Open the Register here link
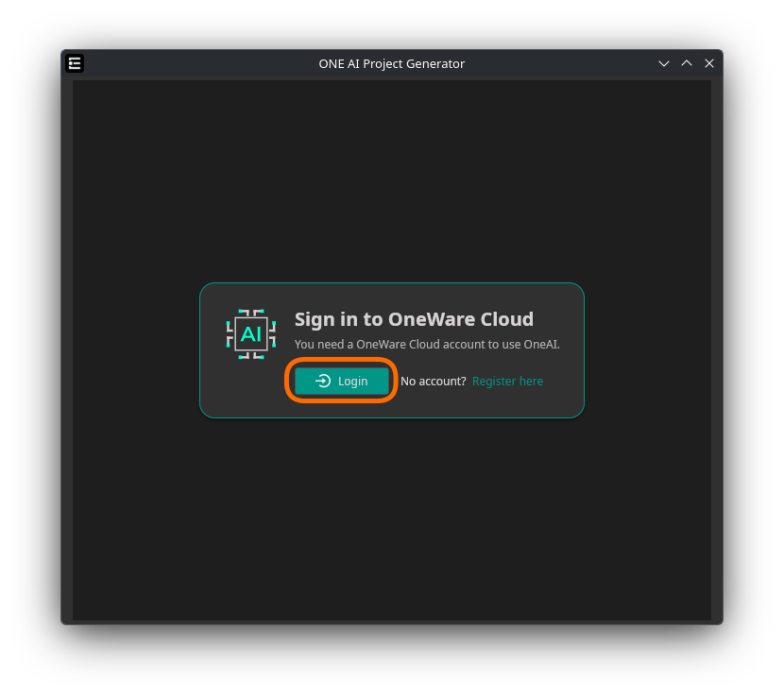 click(x=507, y=381)
